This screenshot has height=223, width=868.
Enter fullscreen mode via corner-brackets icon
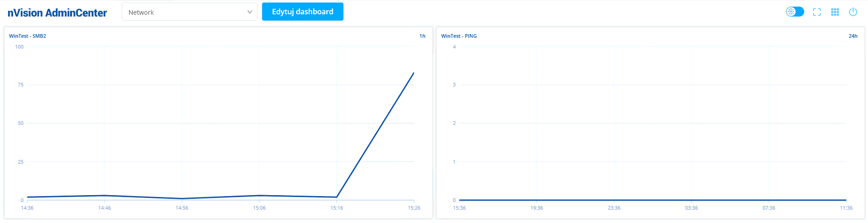817,12
